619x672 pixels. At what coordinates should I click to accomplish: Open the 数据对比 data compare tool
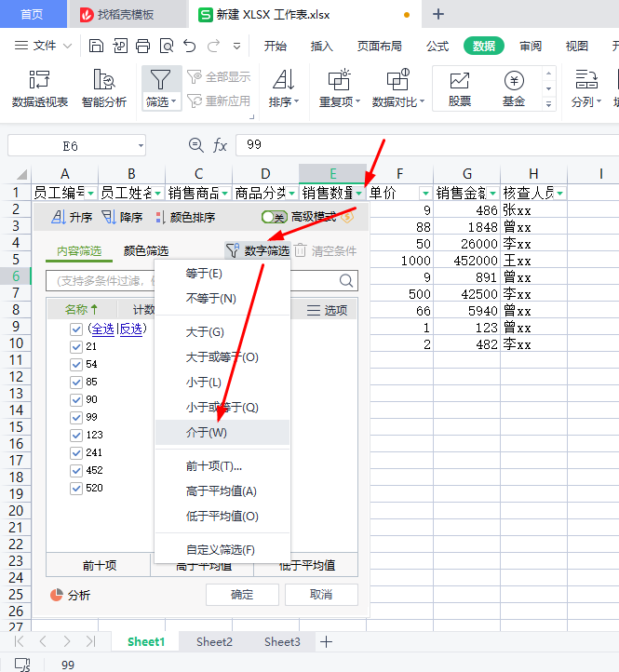click(x=398, y=88)
